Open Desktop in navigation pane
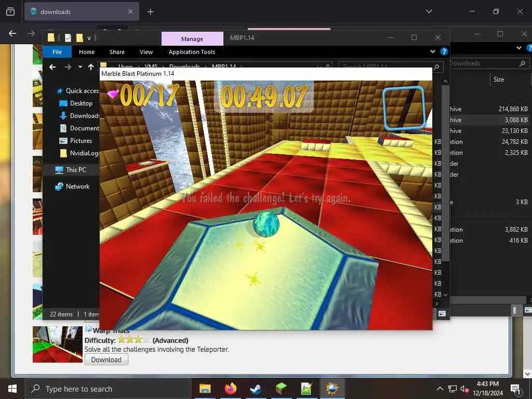The image size is (532, 399). 76,103
